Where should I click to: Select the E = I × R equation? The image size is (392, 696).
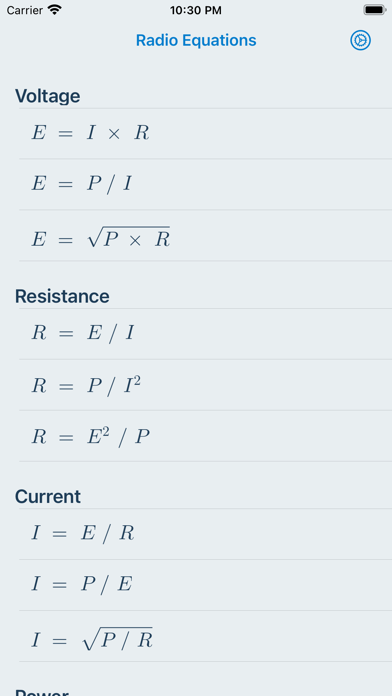tap(206, 133)
